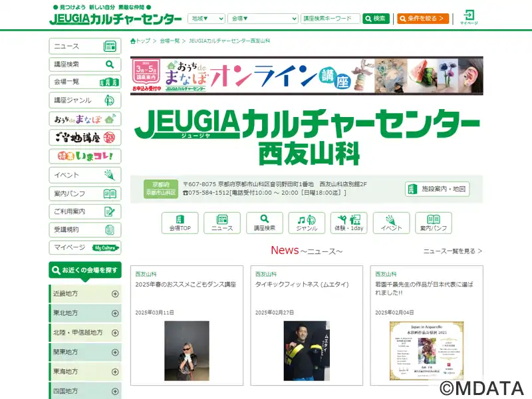532x399 pixels.
Task: Click the magnifier icon beside 講座検索 in sidebar
Action: click(110, 64)
